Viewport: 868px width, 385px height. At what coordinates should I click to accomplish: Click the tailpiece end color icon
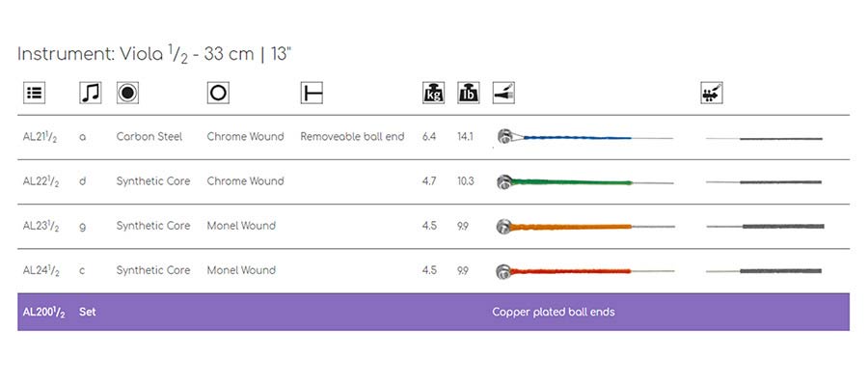503,93
